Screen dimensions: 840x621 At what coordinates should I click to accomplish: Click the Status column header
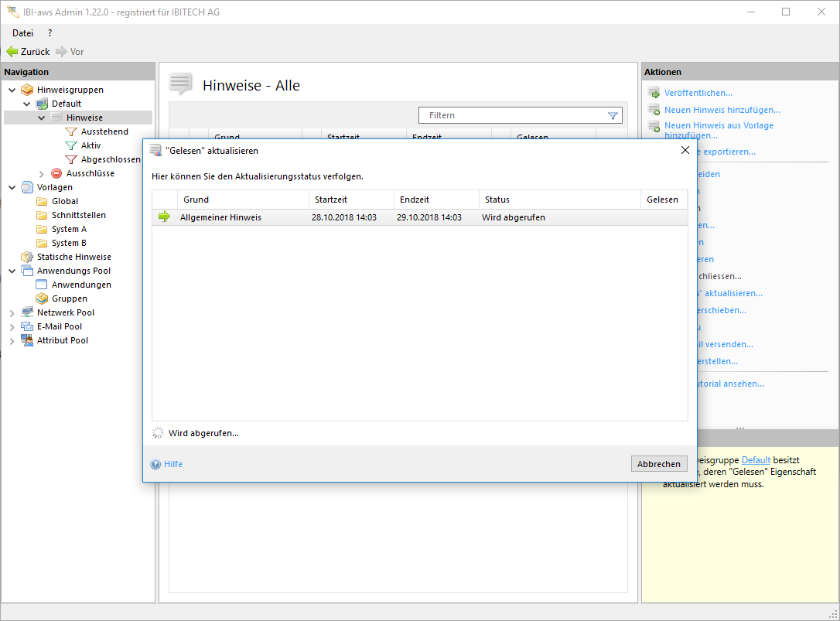pyautogui.click(x=497, y=200)
